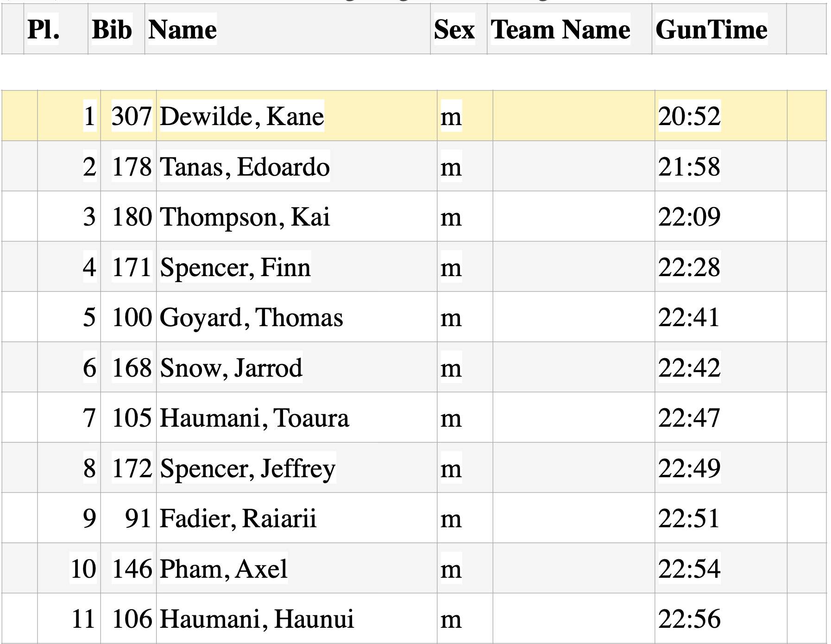Click the Pl. column header
This screenshot has width=831, height=644.
[44, 30]
